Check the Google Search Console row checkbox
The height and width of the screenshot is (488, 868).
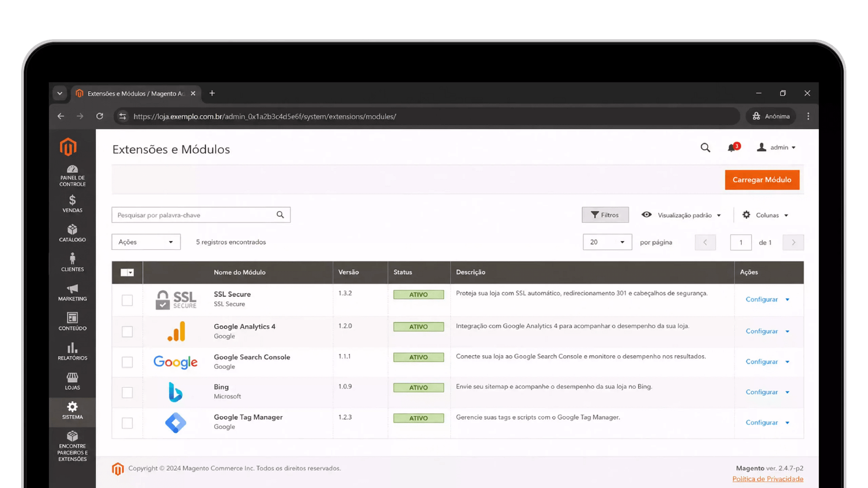click(x=127, y=362)
